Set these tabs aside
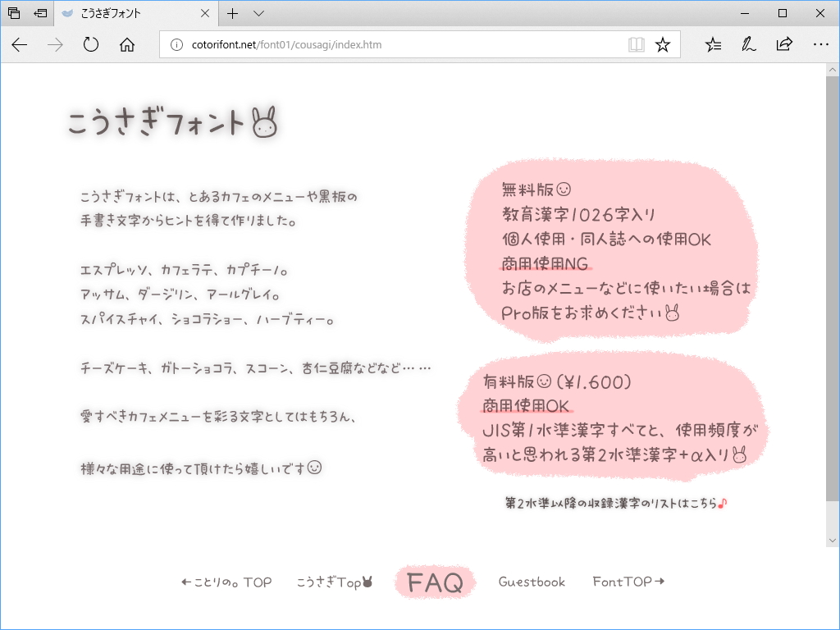 [x=12, y=13]
